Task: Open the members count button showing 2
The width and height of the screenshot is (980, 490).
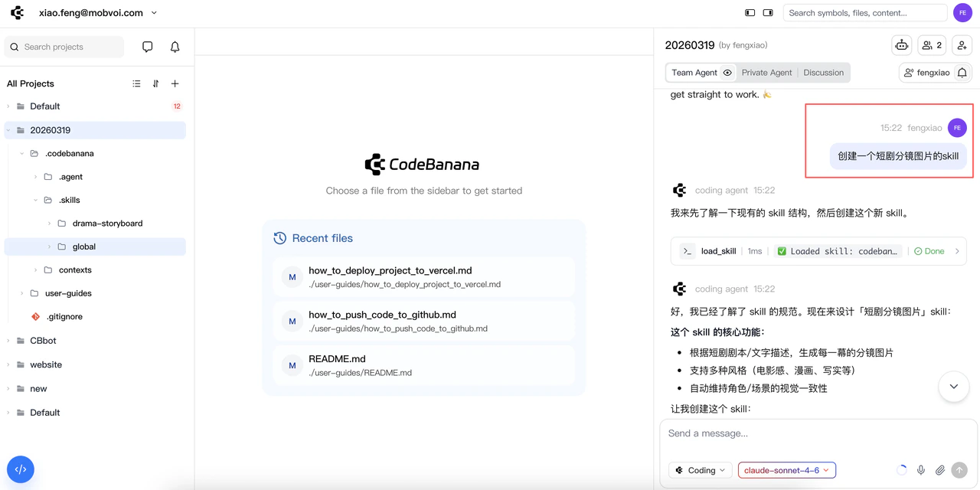Action: click(x=932, y=45)
